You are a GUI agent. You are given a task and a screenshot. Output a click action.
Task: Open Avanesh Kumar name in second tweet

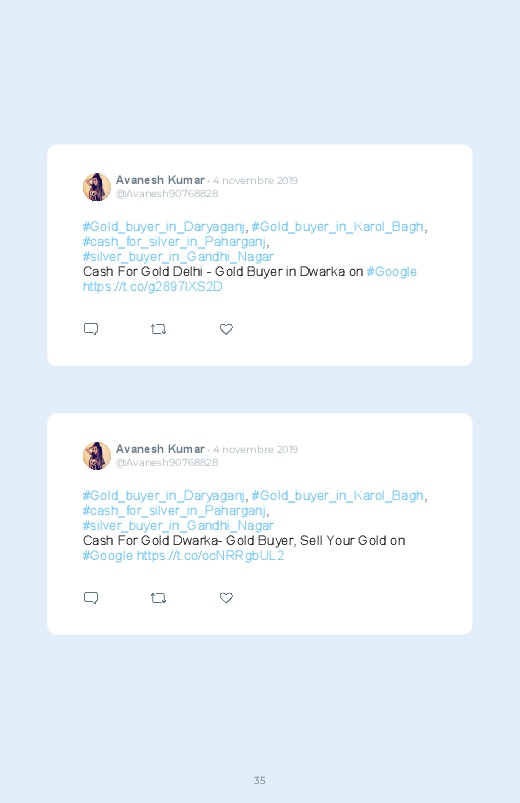(160, 449)
